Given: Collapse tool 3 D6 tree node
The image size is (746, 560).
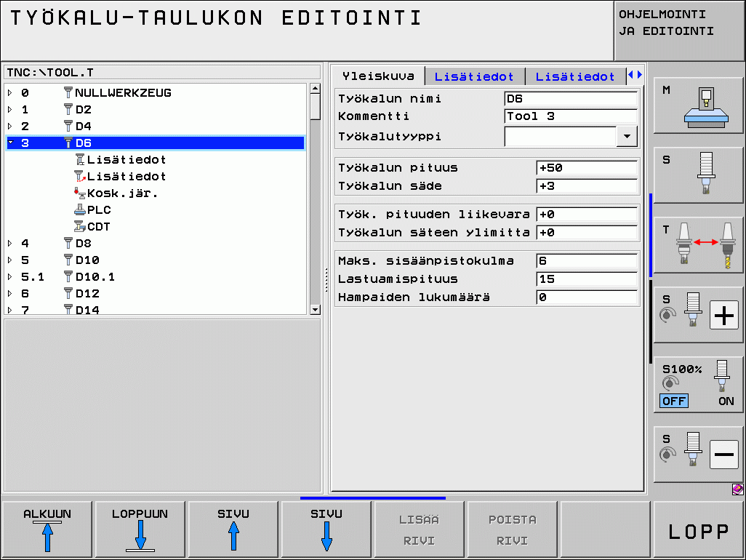Looking at the screenshot, I should 10,143.
